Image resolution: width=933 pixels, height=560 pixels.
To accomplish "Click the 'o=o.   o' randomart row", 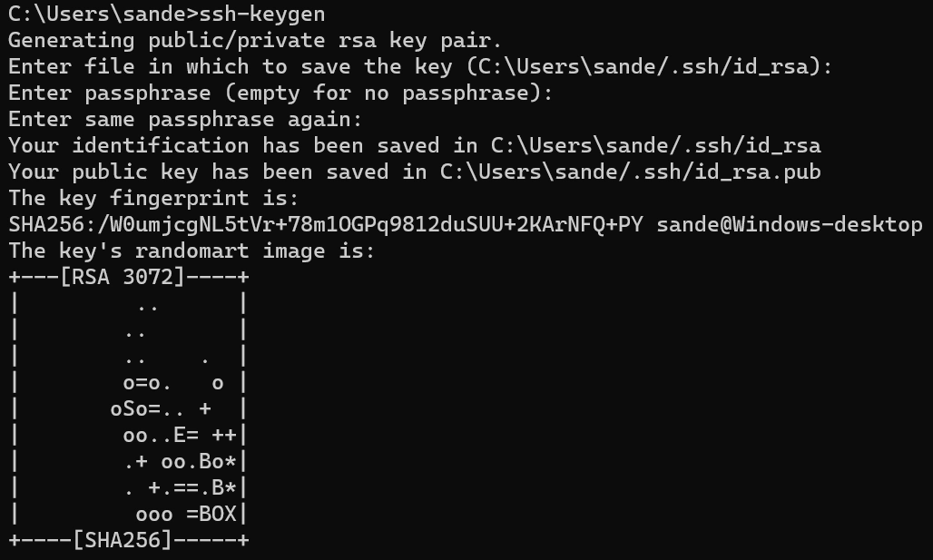I will (173, 383).
